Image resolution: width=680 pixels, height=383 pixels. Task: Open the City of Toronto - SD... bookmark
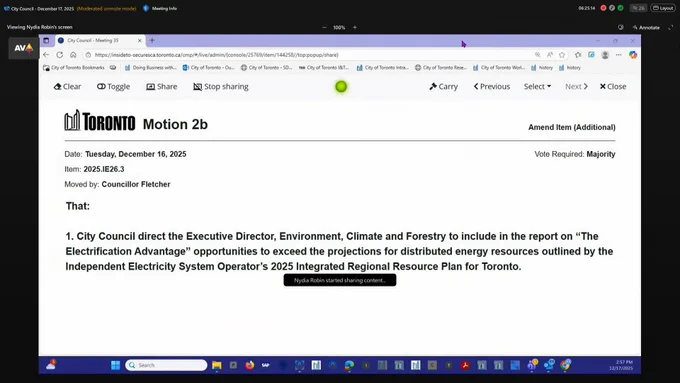(x=267, y=68)
